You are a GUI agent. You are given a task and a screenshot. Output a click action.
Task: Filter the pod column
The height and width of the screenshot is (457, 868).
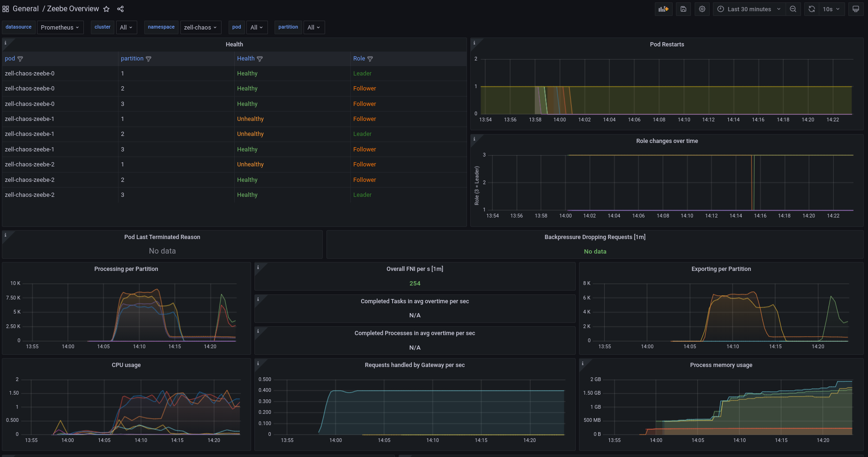pyautogui.click(x=20, y=59)
